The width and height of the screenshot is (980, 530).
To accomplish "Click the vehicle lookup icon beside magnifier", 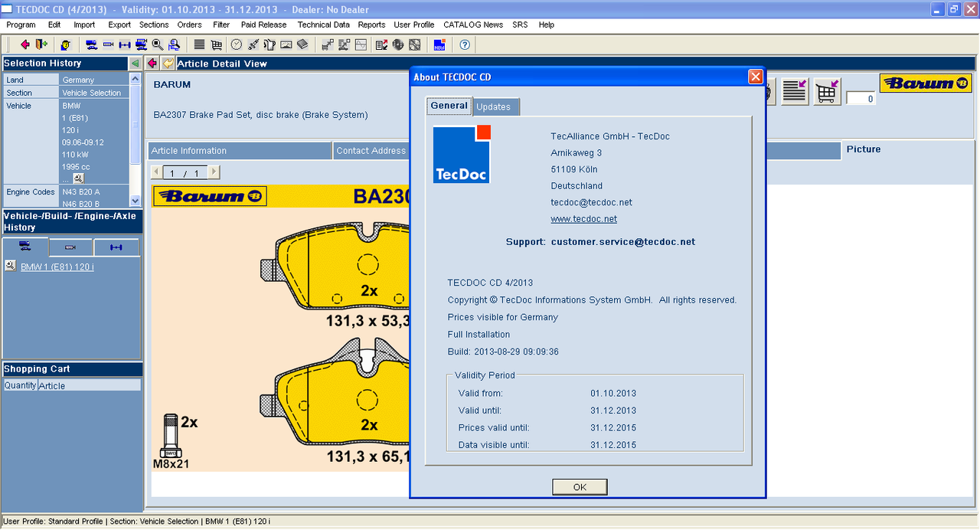I will [x=174, y=44].
